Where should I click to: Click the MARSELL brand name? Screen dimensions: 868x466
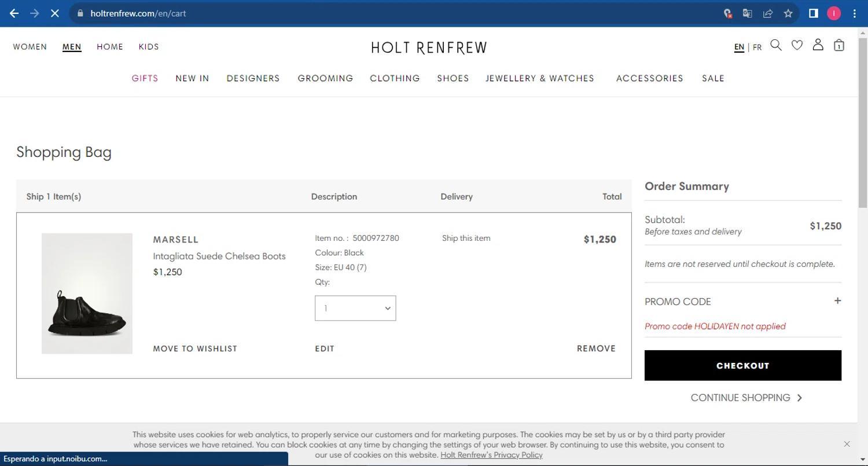[x=176, y=240]
